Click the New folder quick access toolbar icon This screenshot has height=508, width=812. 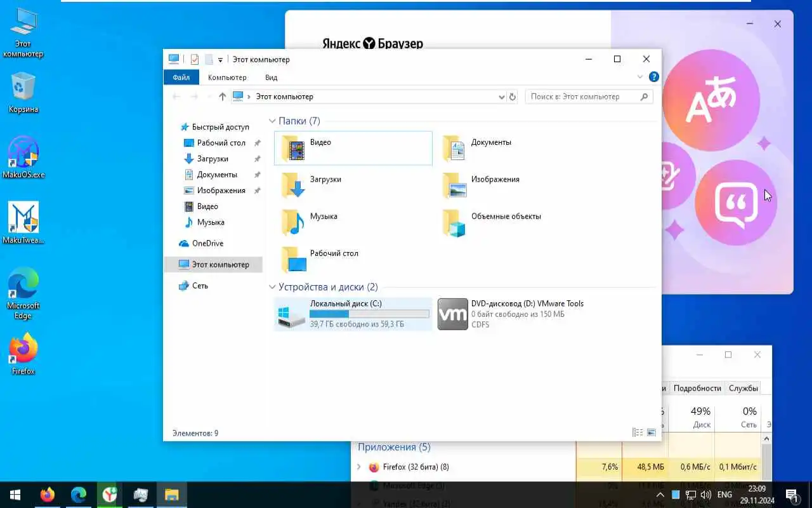(208, 59)
